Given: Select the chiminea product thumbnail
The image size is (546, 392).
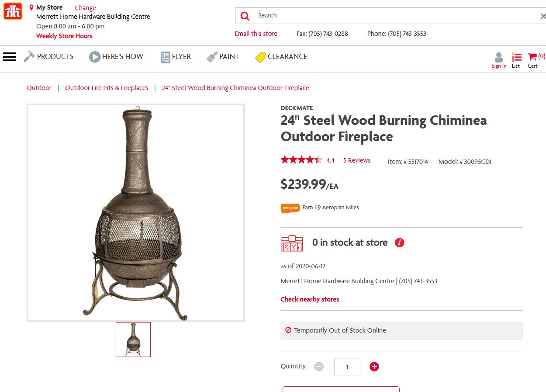Looking at the screenshot, I should [x=133, y=340].
